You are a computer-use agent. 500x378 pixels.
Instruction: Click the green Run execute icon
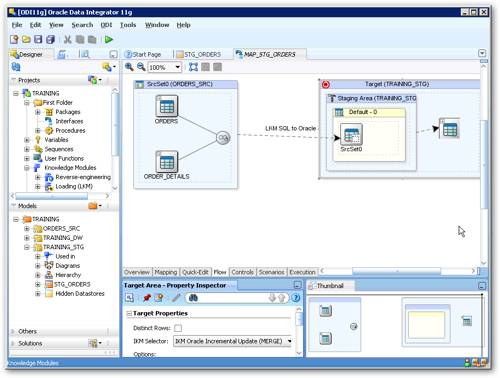coord(109,40)
